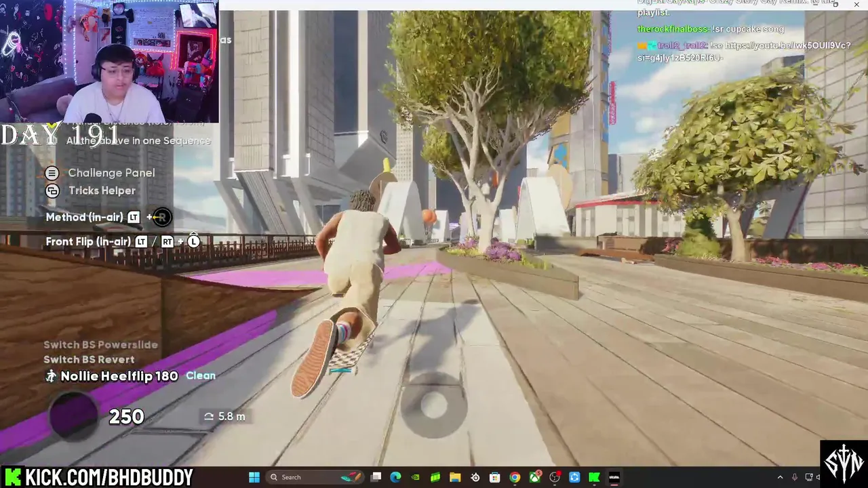Click the purple combo meter circle
This screenshot has height=488, width=868.
(x=73, y=415)
